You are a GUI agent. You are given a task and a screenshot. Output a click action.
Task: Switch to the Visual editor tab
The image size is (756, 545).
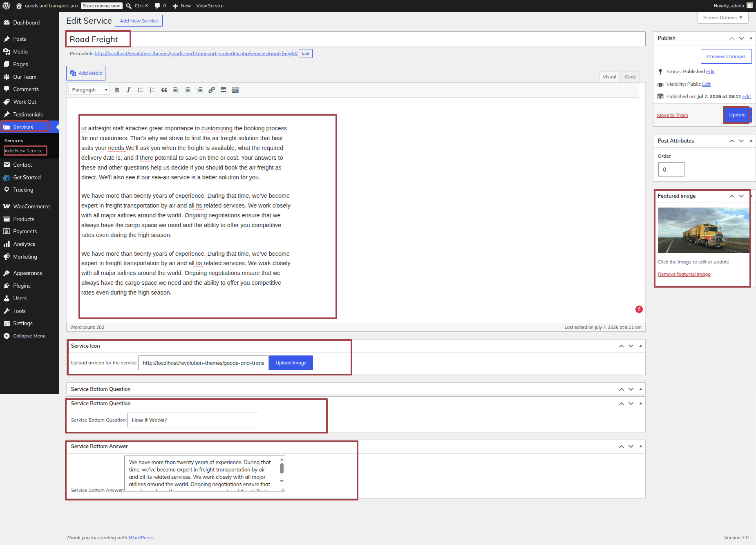609,77
